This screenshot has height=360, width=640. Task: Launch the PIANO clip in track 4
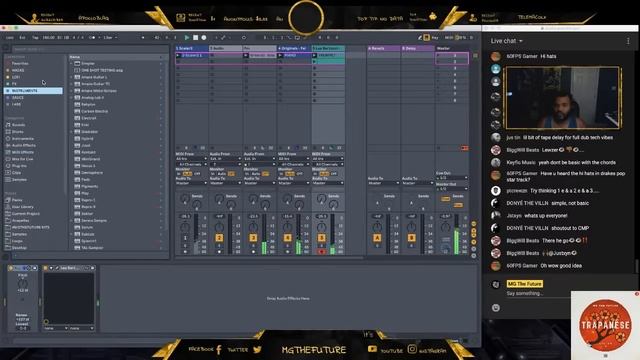pyautogui.click(x=280, y=55)
